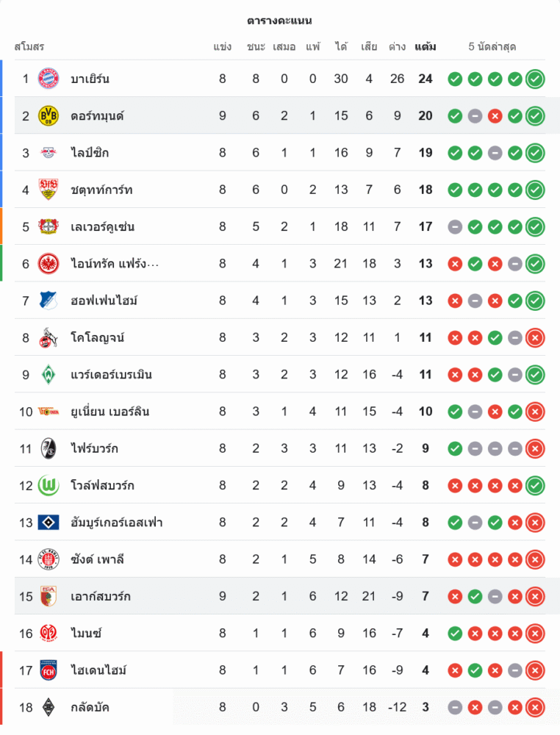Sort by the แต้ม points column header
Image resolution: width=560 pixels, height=735 pixels.
(426, 47)
